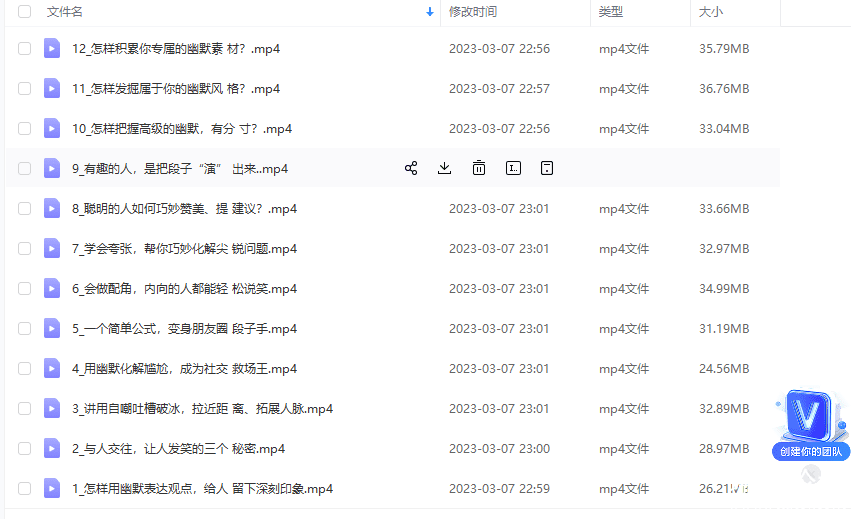Image resolution: width=851 pixels, height=519 pixels.
Task: Click the video icon of 6_会做配角 file
Action: [x=52, y=288]
